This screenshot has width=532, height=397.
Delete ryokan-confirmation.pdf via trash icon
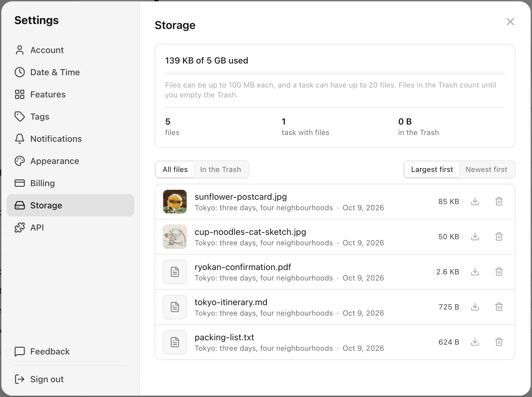coord(499,272)
